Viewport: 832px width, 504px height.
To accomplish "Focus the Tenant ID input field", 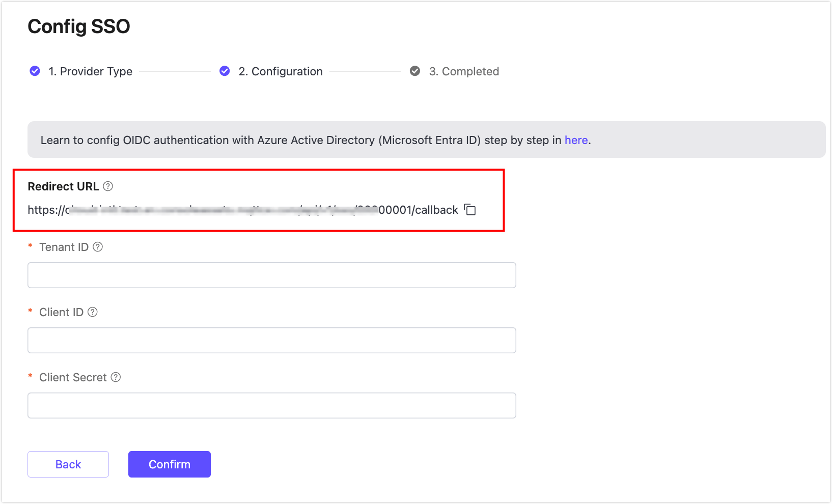I will click(271, 275).
